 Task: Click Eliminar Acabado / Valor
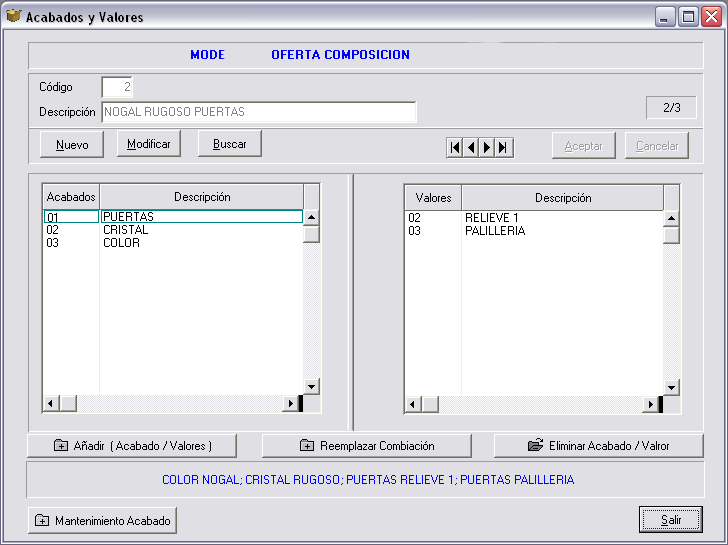click(599, 446)
